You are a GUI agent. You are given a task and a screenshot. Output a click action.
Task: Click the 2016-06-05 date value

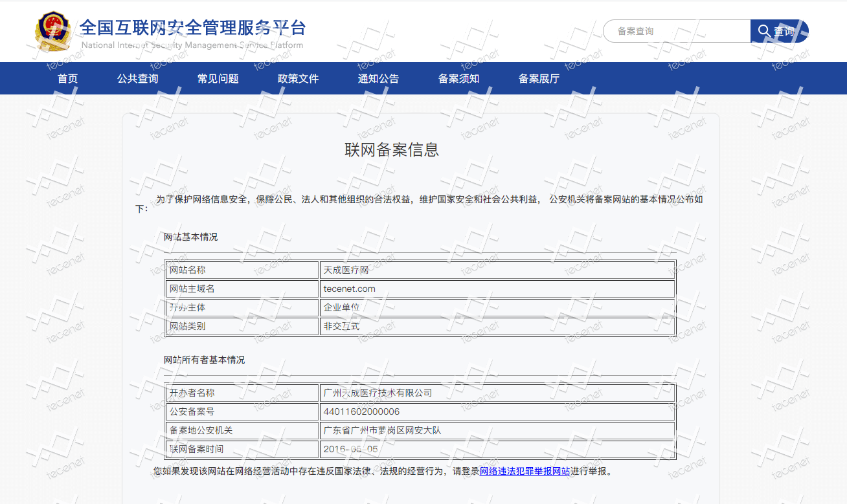(x=350, y=449)
